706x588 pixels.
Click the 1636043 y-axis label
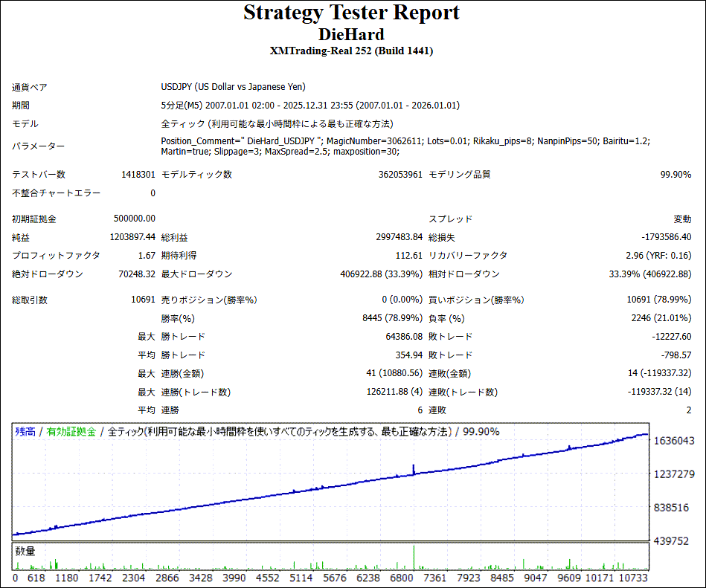coord(673,441)
